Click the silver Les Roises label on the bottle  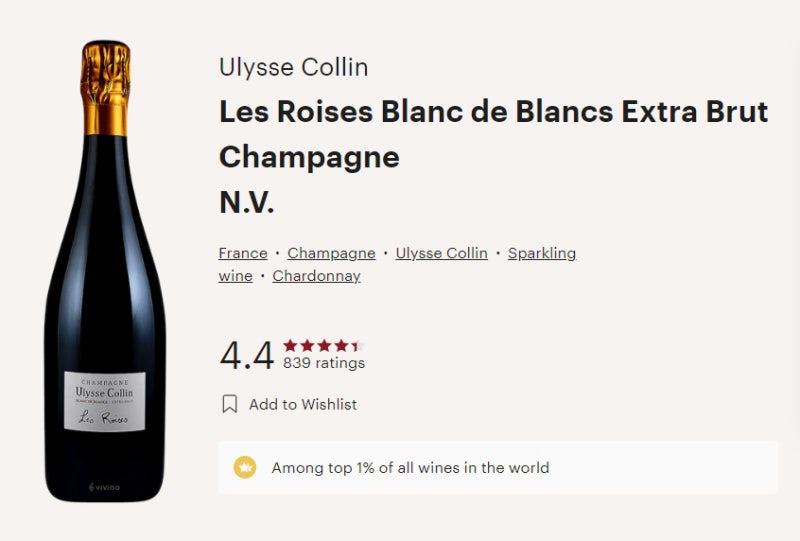pos(105,401)
